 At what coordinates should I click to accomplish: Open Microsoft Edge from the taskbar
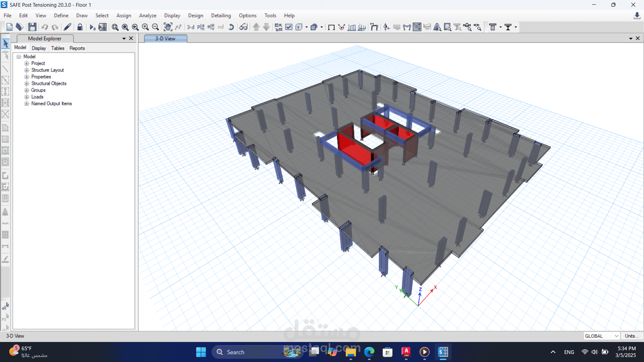point(369,352)
